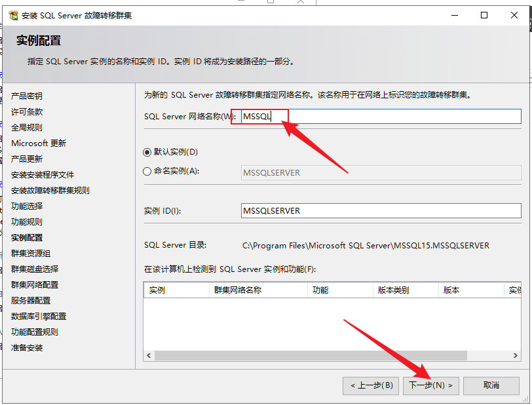Screen dimensions: 532x405
Task: Click the SQL Server 网络名称(W) label
Action: click(190, 117)
